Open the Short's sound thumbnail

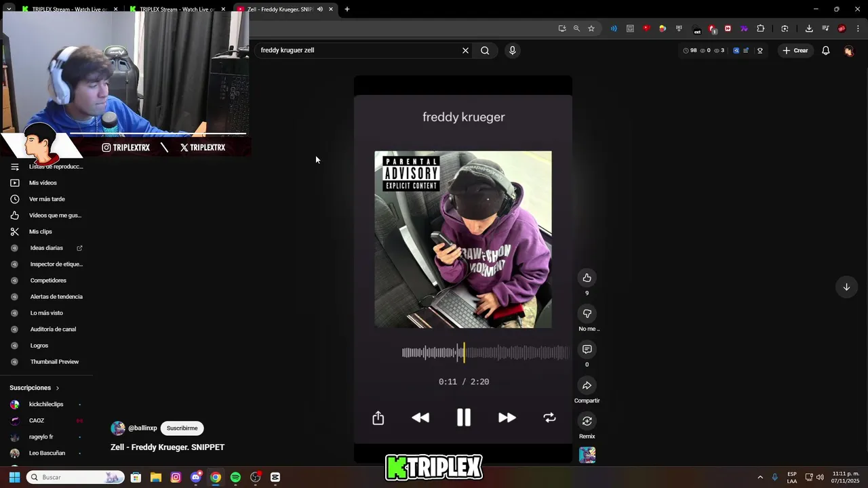(587, 455)
